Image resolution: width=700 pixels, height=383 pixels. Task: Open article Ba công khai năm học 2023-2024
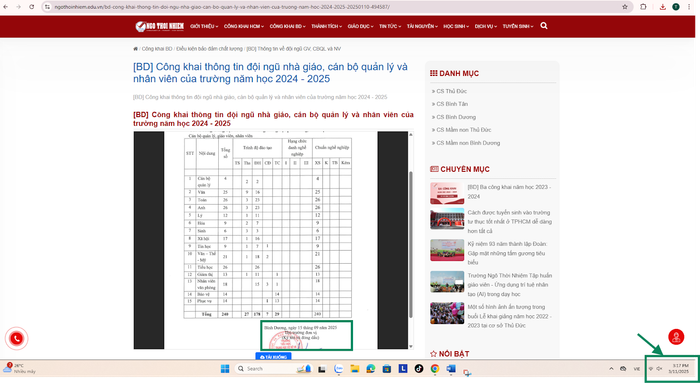pyautogui.click(x=509, y=192)
